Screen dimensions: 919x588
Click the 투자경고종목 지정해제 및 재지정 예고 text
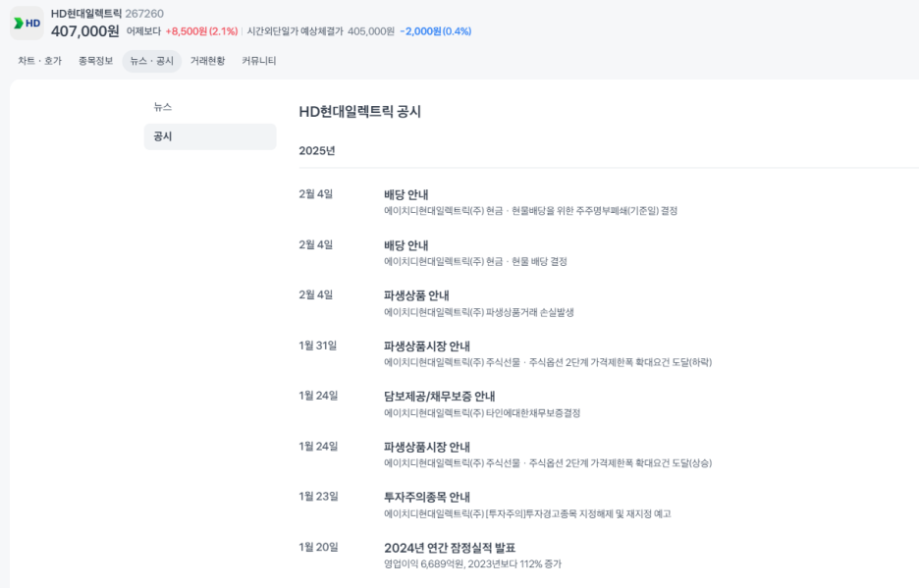coord(527,514)
